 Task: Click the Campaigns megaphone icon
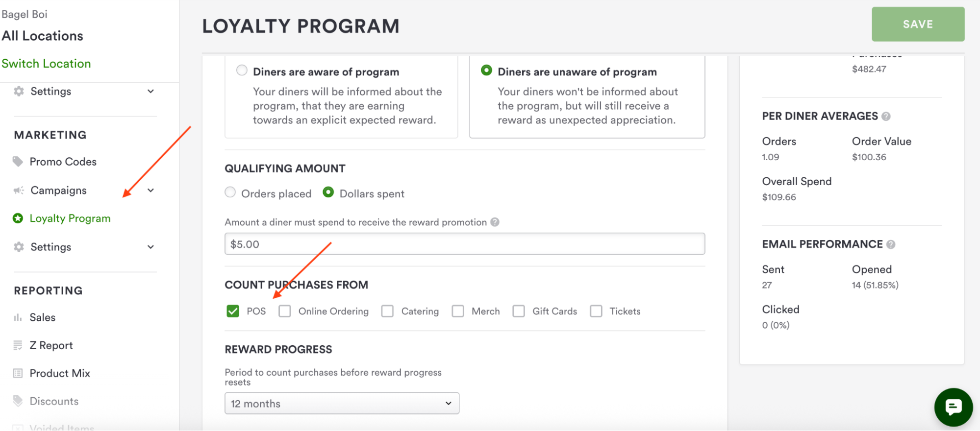coord(19,191)
